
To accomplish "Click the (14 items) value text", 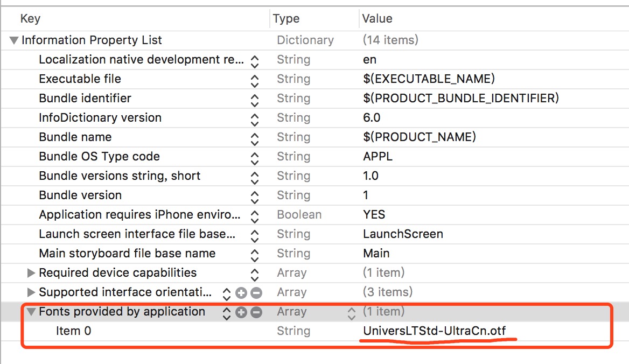I will (391, 40).
